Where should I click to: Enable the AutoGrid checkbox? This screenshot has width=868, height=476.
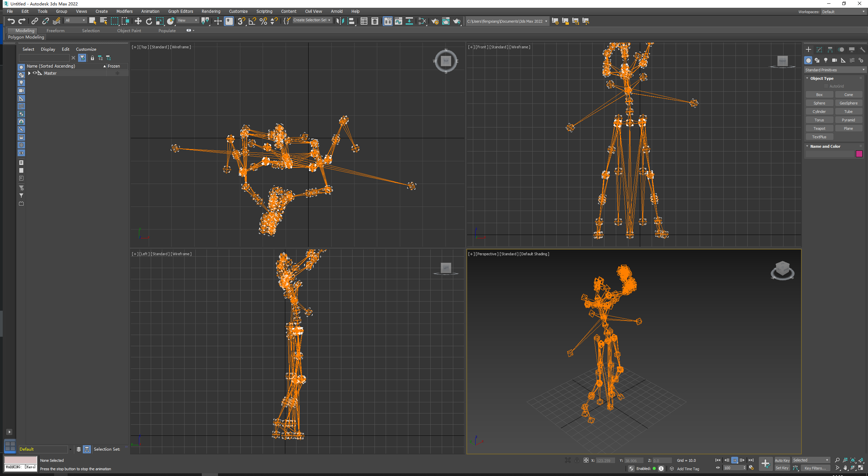click(826, 86)
